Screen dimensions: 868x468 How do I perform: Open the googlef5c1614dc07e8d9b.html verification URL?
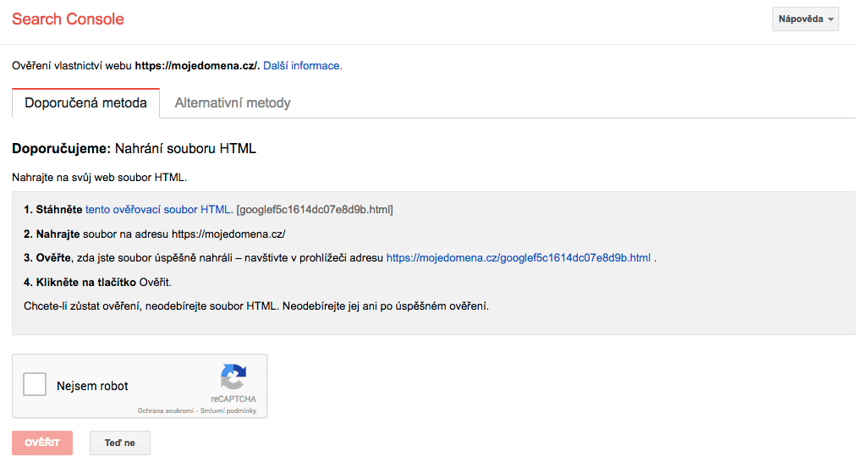click(x=518, y=257)
